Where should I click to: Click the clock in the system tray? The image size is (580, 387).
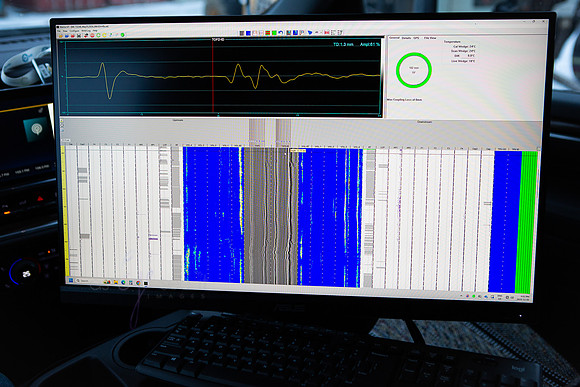tap(524, 297)
